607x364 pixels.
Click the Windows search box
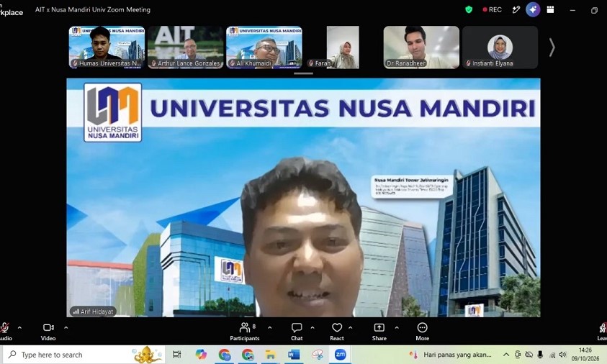(84, 355)
